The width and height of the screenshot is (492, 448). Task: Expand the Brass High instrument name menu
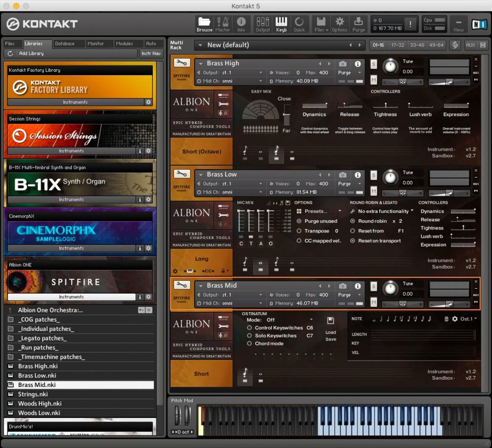(x=201, y=64)
